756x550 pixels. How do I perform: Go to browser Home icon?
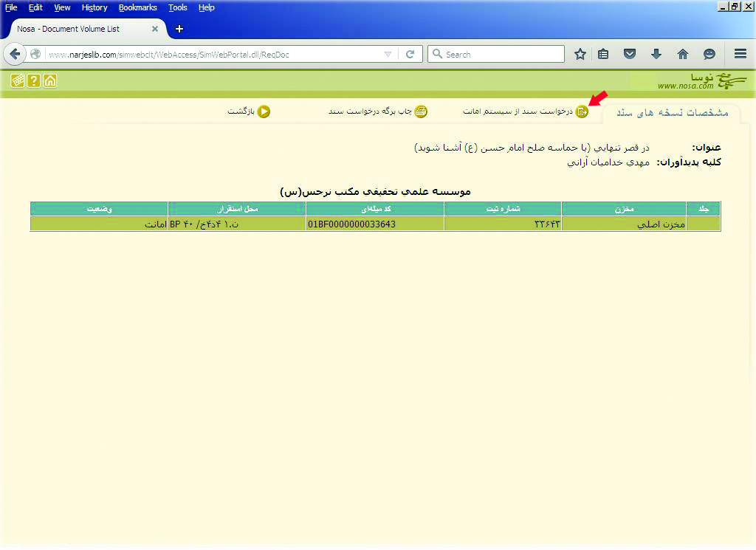click(x=683, y=54)
